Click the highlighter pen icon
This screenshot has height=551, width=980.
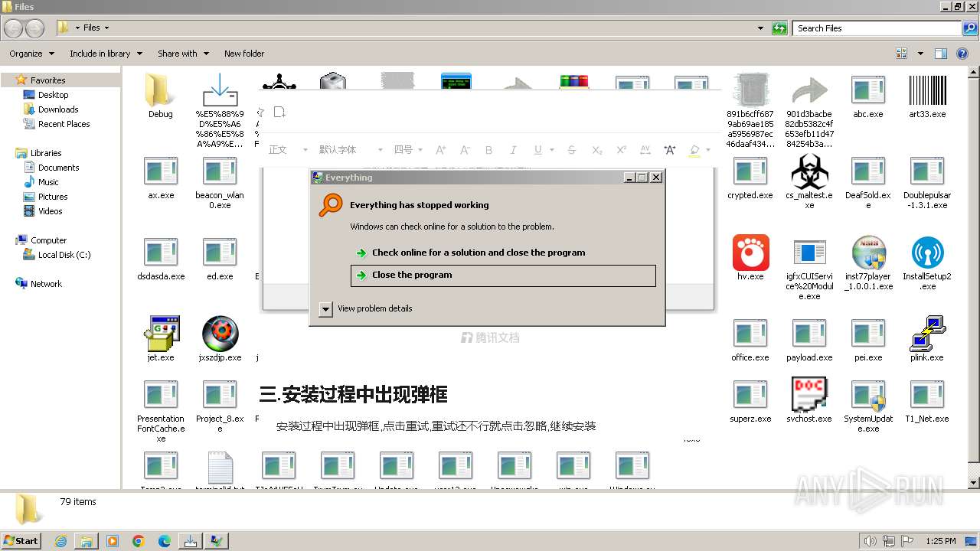point(694,150)
